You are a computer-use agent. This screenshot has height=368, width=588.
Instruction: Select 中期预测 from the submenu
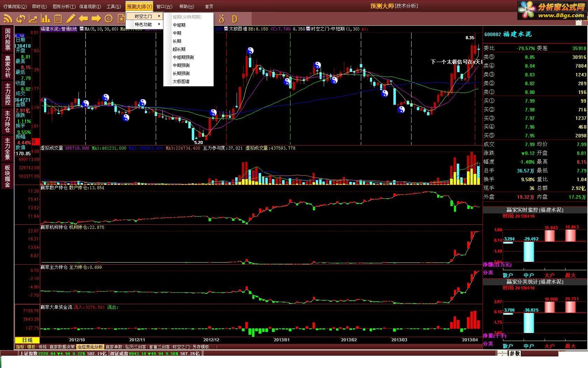tap(188, 65)
